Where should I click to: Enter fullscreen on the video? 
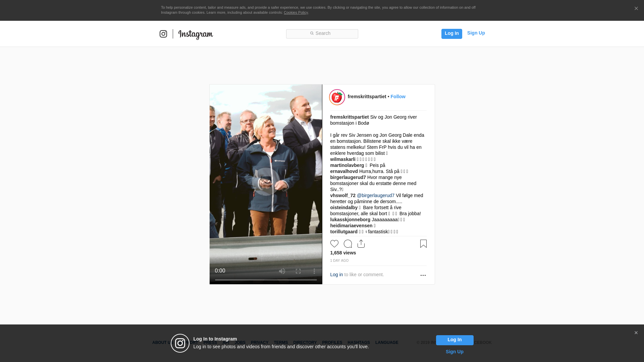(298, 271)
